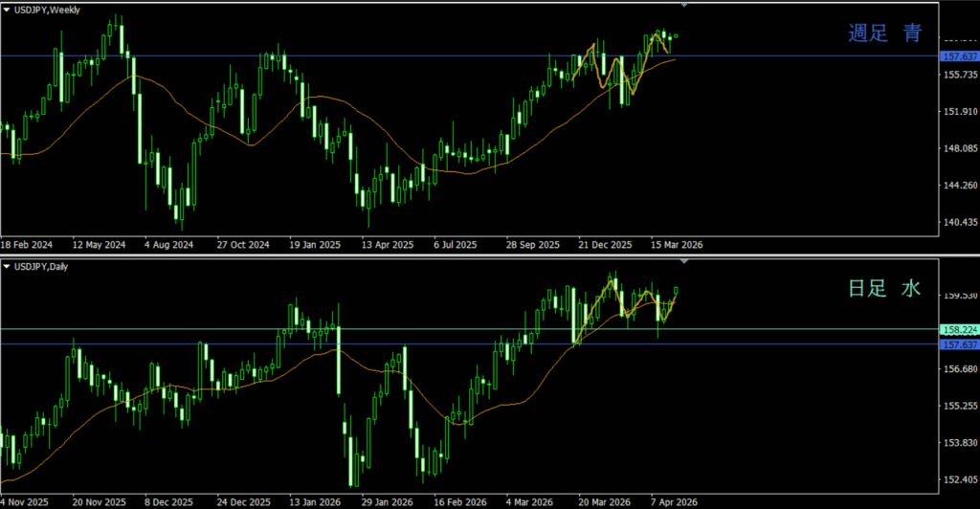The width and height of the screenshot is (980, 509).
Task: Click the 7 Apr 2026 date on Daily time axis
Action: click(x=675, y=501)
